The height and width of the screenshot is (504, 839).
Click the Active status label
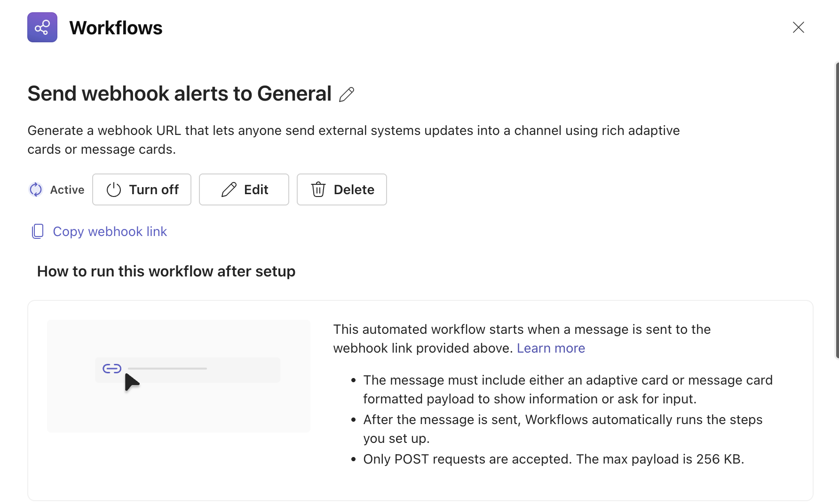tap(67, 189)
